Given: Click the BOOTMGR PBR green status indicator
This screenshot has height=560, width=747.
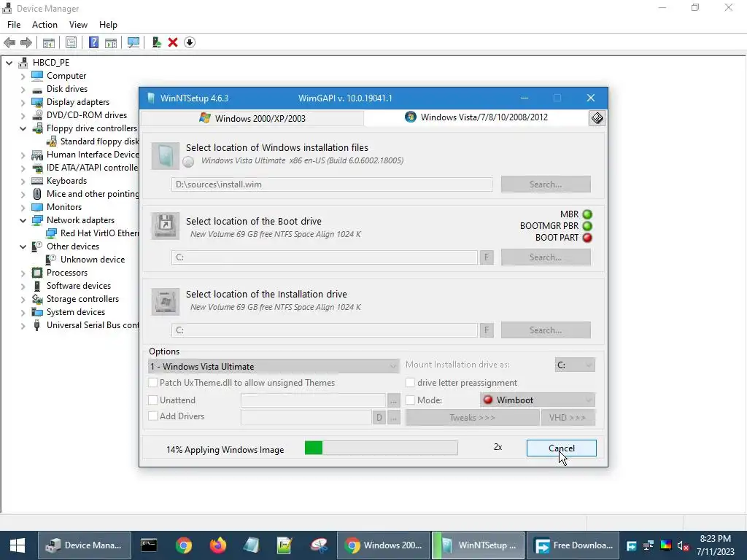Looking at the screenshot, I should [587, 226].
